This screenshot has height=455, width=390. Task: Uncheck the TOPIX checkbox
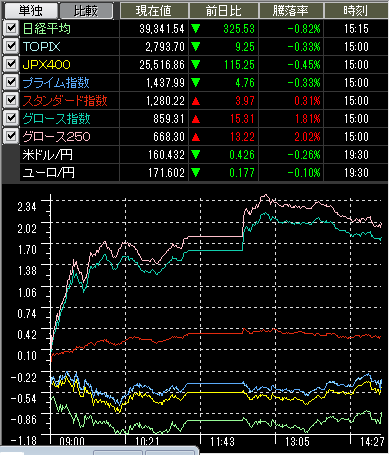pyautogui.click(x=11, y=46)
